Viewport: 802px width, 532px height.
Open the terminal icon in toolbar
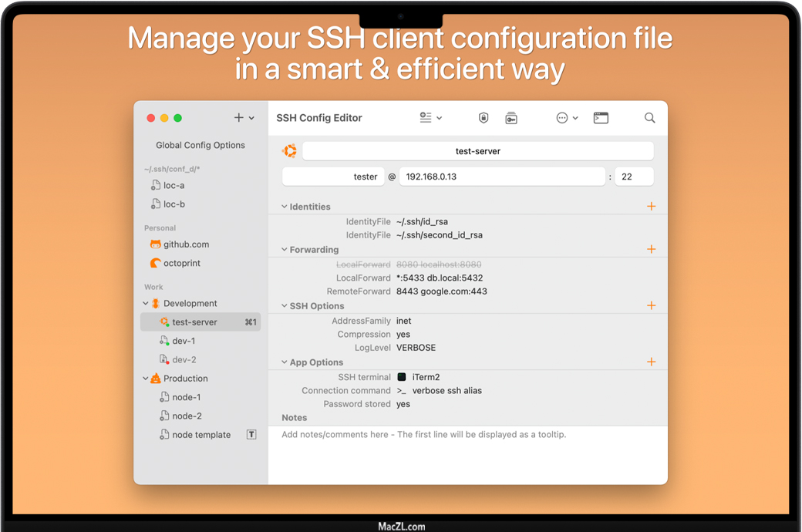coord(601,118)
